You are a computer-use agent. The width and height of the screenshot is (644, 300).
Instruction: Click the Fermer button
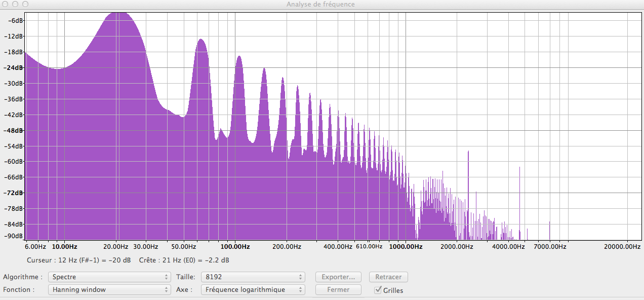(338, 290)
